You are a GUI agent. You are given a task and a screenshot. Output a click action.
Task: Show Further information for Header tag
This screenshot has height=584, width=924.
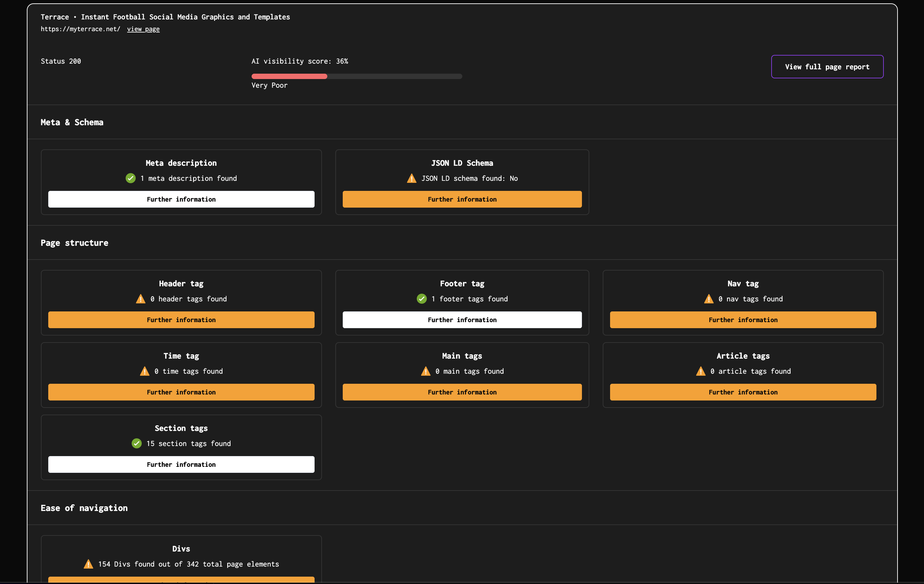pyautogui.click(x=181, y=320)
